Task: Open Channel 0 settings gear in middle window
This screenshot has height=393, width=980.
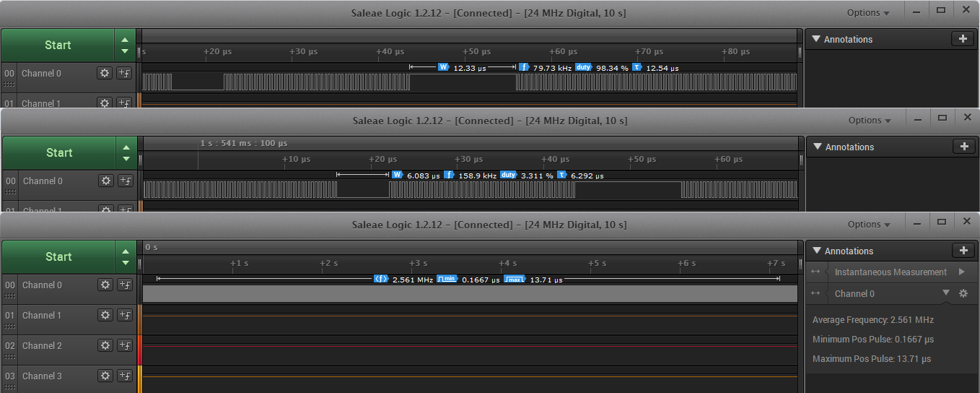Action: coord(106,181)
